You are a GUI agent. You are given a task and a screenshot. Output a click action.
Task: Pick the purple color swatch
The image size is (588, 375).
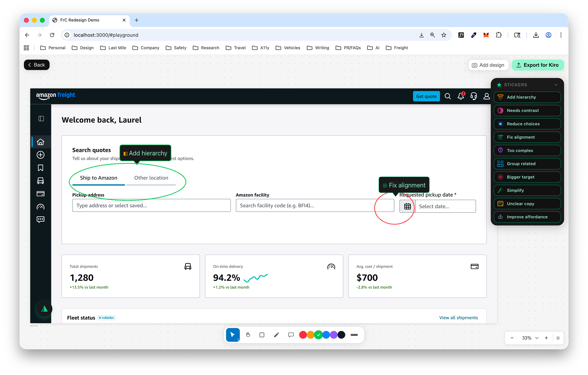coord(334,335)
